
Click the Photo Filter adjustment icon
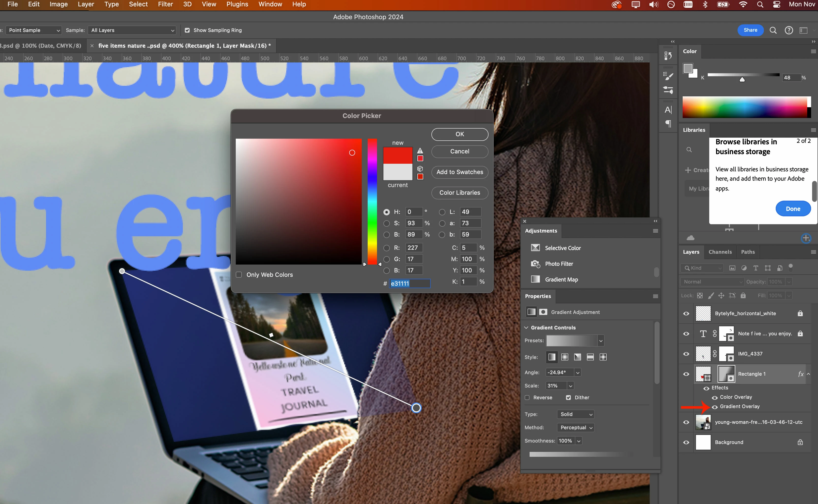(x=535, y=264)
